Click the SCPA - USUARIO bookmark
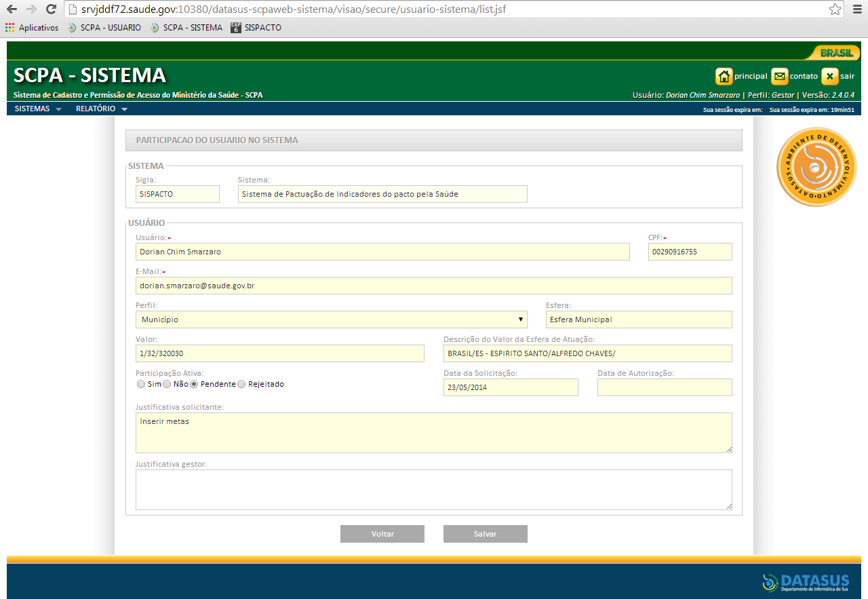 point(104,28)
